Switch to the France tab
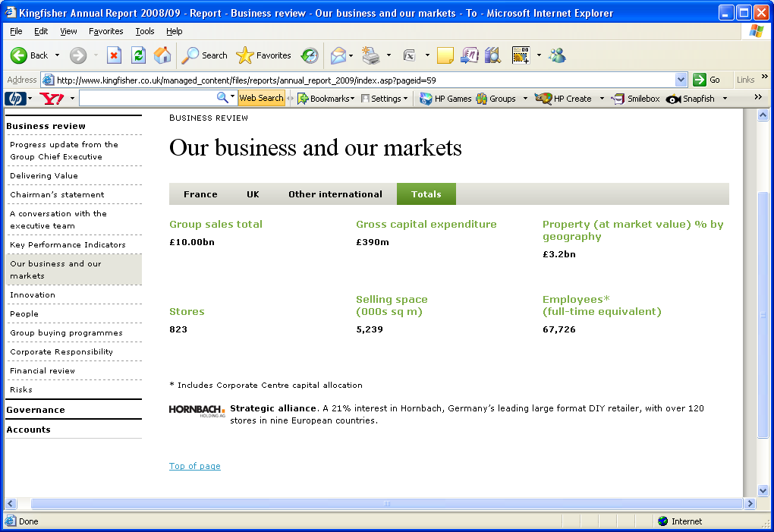774x532 pixels. pos(200,194)
